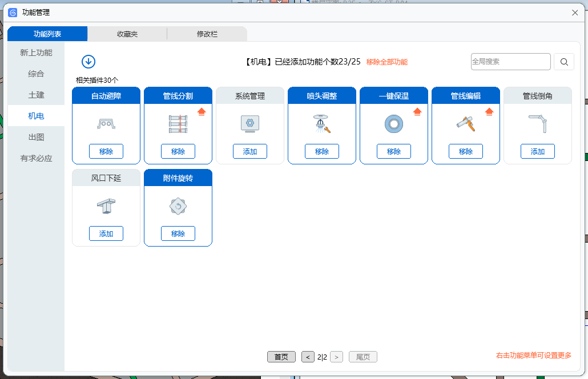
Task: Click the 管线编辑 pipe edit icon
Action: pos(465,123)
